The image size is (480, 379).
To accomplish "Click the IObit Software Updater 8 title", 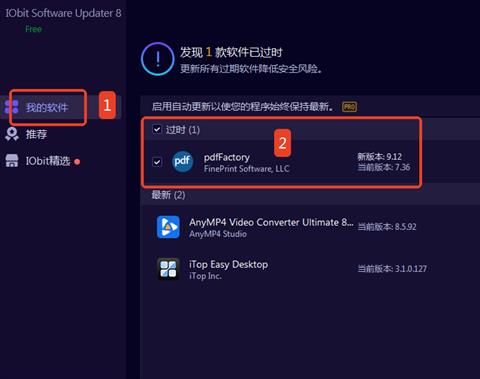I will [63, 13].
